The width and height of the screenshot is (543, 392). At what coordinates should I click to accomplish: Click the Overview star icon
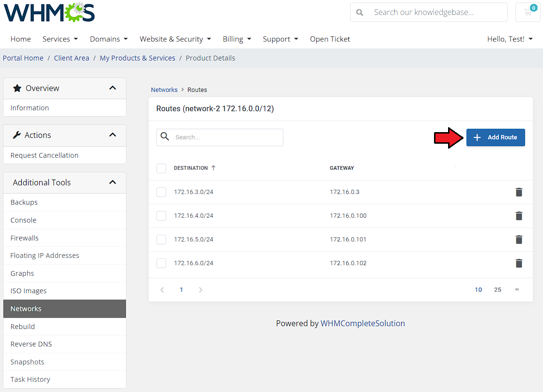17,88
